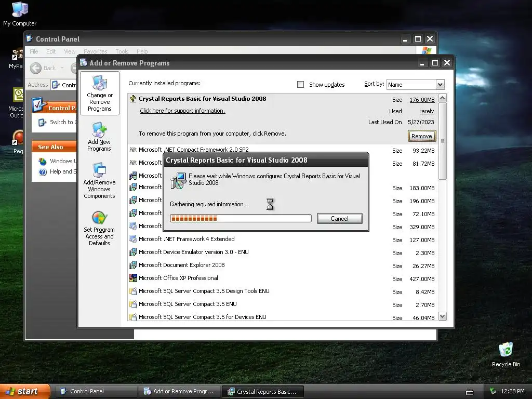Click Microsoft Document Explorer 2008 icon

tap(133, 265)
